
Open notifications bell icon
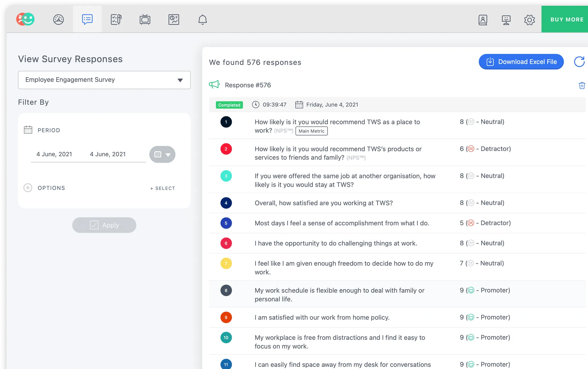pos(203,19)
